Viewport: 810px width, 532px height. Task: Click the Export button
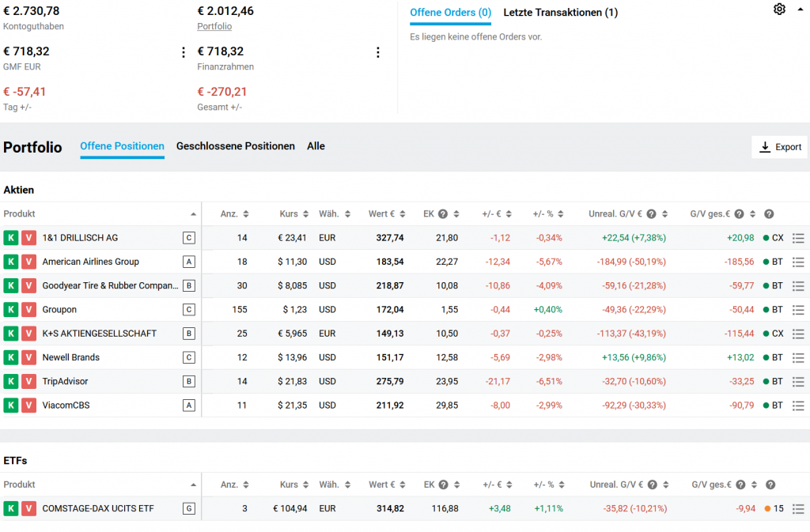[x=779, y=147]
